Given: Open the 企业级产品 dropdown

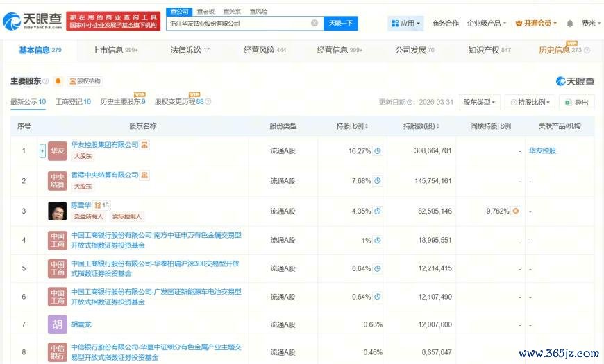Looking at the screenshot, I should click(486, 23).
